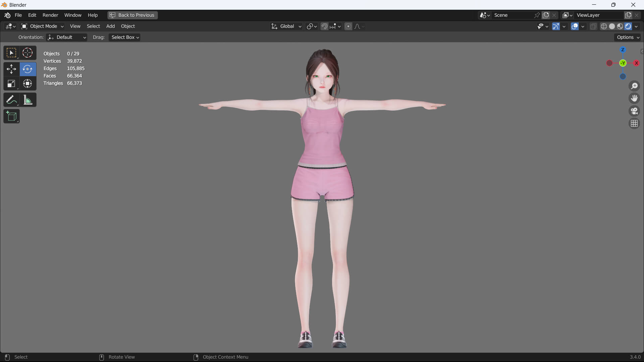Image resolution: width=644 pixels, height=362 pixels.
Task: Open the viewport View menu
Action: [x=75, y=26]
